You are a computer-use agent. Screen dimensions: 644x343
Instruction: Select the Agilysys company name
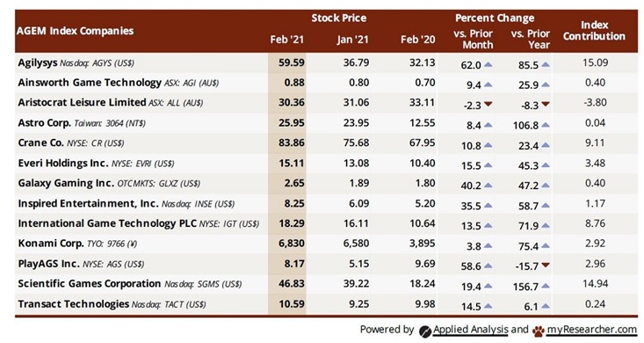click(38, 63)
